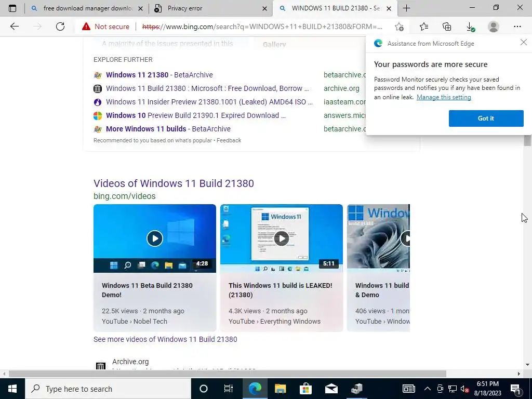Add this page to favorites star

pyautogui.click(x=399, y=26)
